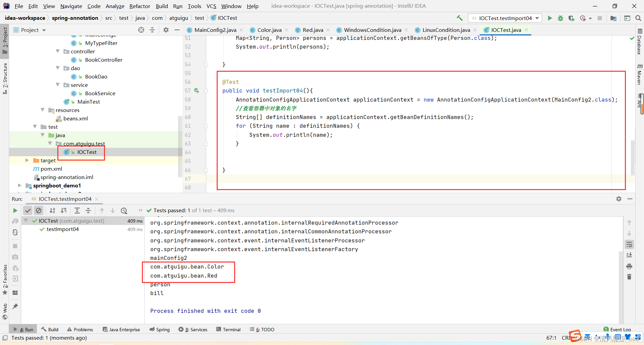Open Run panel settings gear
The image size is (644, 345).
(619, 199)
